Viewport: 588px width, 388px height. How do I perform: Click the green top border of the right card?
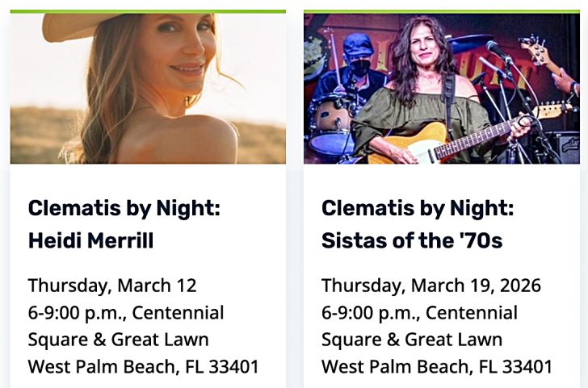[441, 11]
